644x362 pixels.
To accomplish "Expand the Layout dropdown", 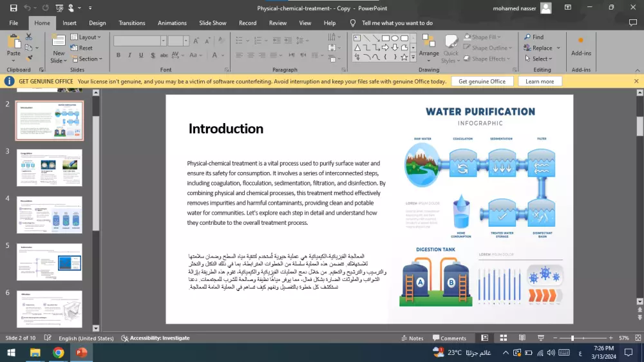I will click(86, 37).
